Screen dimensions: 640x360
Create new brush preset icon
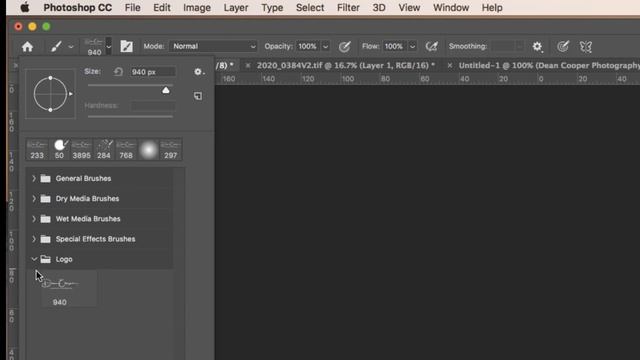click(198, 96)
